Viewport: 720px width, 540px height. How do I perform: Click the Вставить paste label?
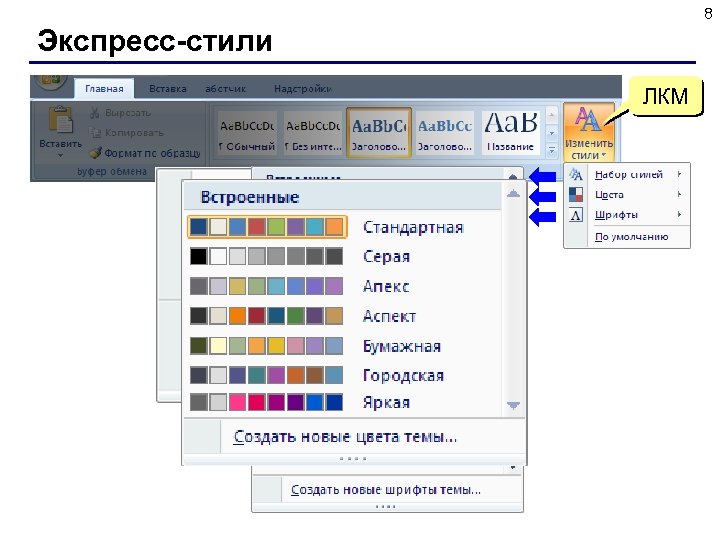coord(61,144)
